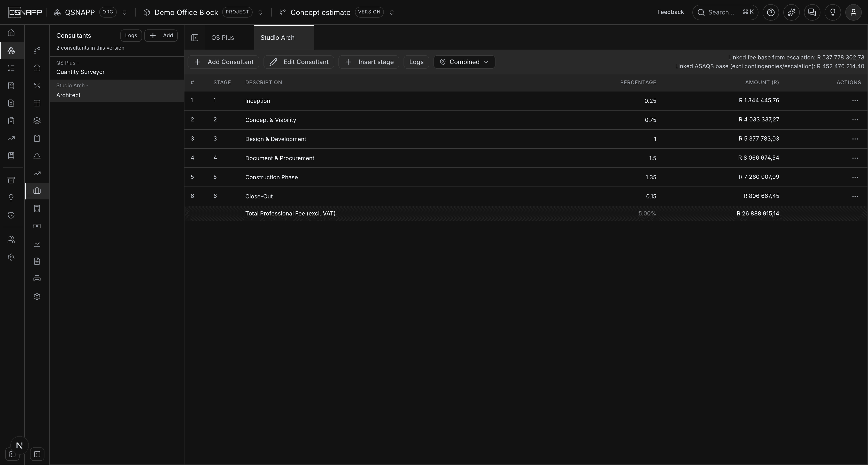Open Logs in the Consultants panel header

[131, 35]
